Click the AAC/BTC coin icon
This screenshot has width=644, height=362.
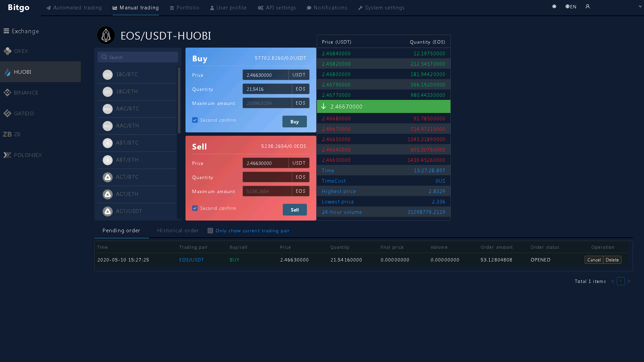(107, 109)
